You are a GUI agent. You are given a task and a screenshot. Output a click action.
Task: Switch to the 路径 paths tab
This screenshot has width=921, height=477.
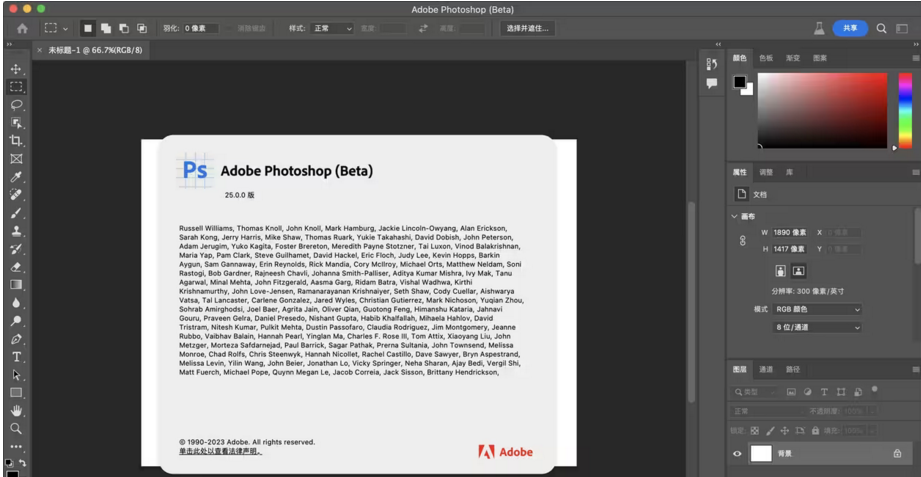(x=793, y=369)
